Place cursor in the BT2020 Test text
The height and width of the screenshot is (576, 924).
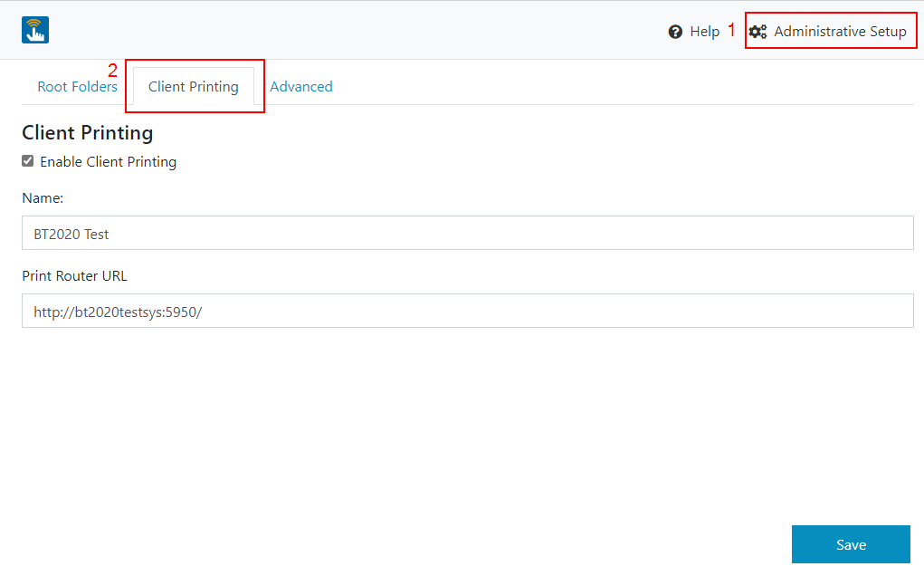71,234
